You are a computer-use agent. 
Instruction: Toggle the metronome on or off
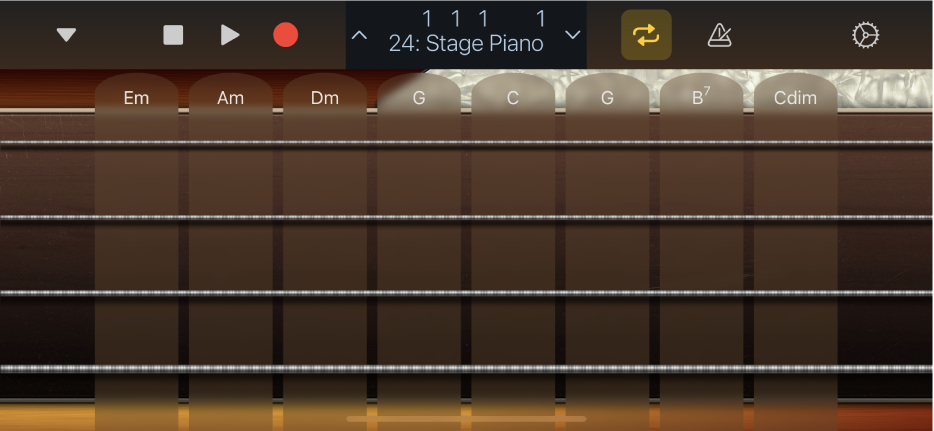point(719,35)
